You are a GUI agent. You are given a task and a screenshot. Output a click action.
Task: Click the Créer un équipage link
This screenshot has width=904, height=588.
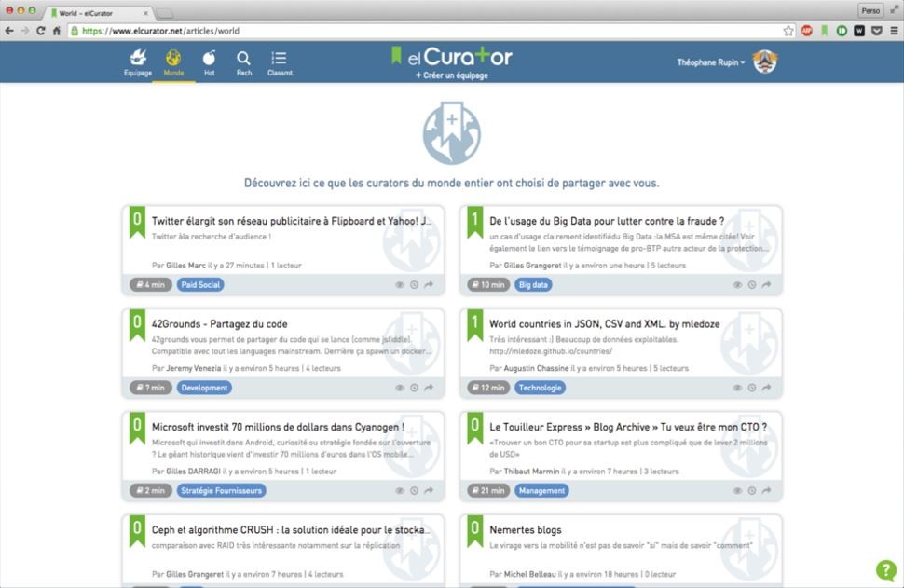pos(451,75)
